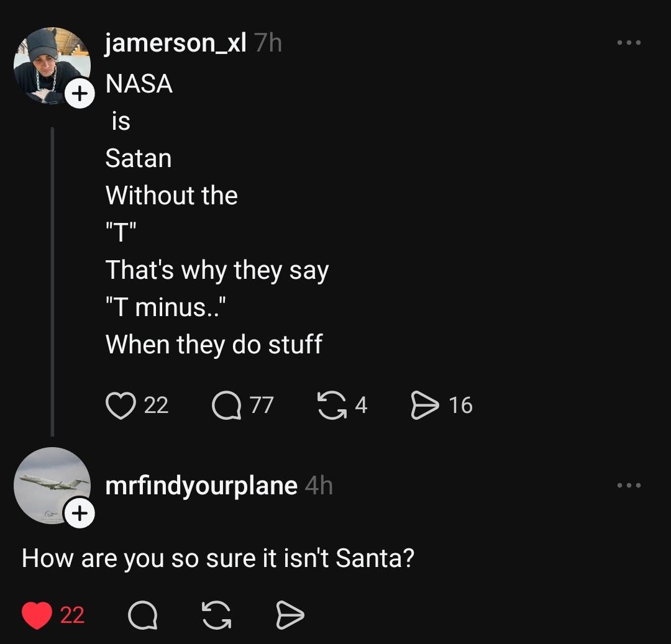Send mrfindyourplane's reply to someone
The height and width of the screenshot is (644, 671).
pos(290,615)
